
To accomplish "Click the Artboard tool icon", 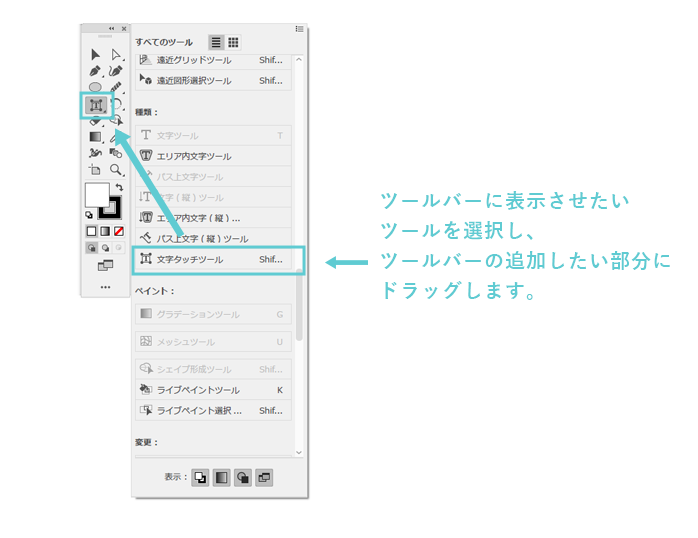I will tap(96, 170).
